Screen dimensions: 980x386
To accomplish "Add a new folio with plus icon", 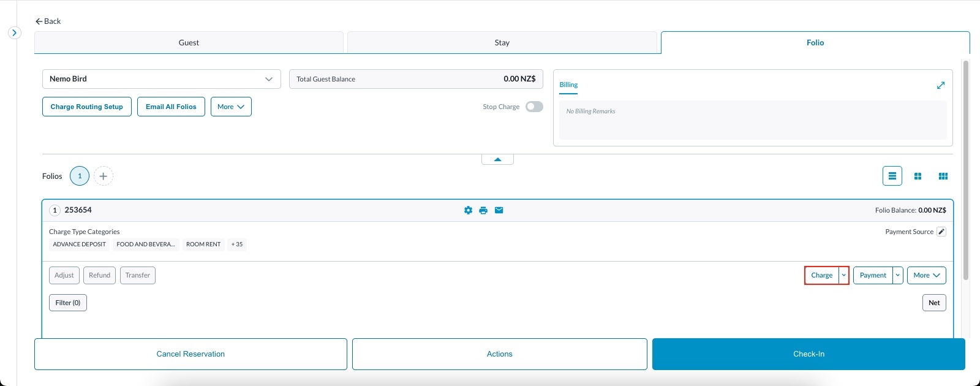I will tap(104, 176).
